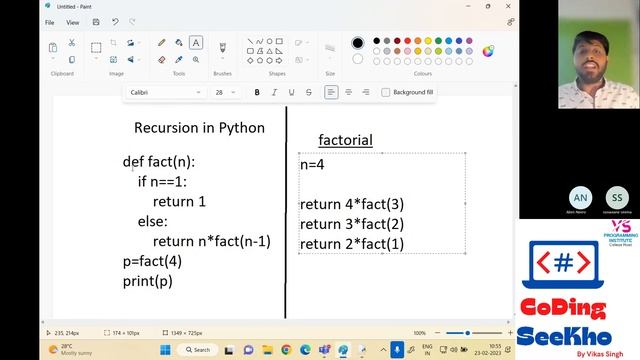Set text alignment to left
Viewport: 640px width, 360px height.
click(331, 92)
